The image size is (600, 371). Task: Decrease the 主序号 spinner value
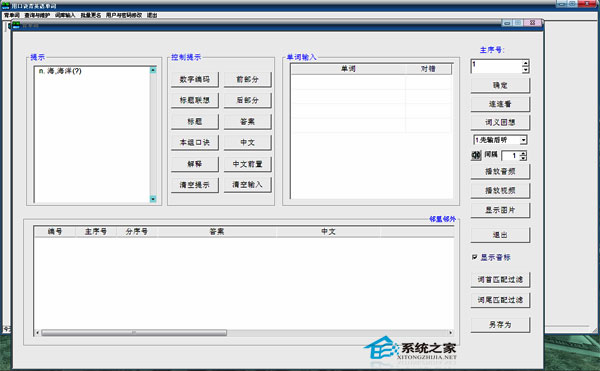525,70
